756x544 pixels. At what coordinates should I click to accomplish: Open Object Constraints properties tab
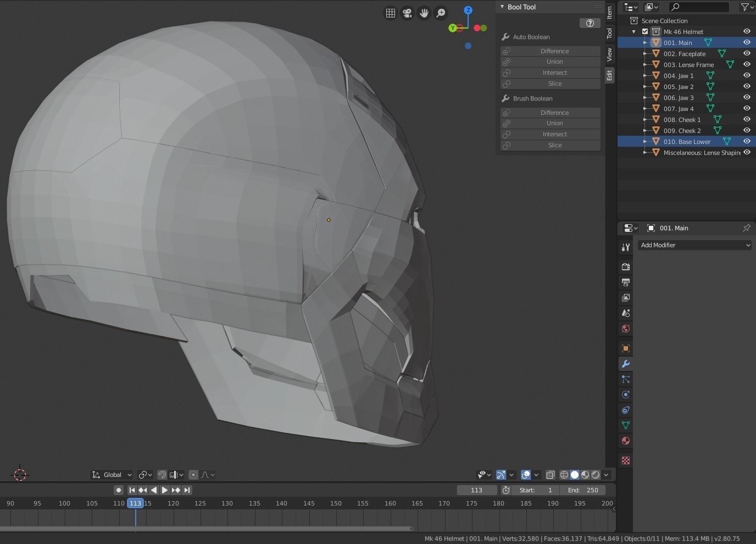[x=626, y=410]
